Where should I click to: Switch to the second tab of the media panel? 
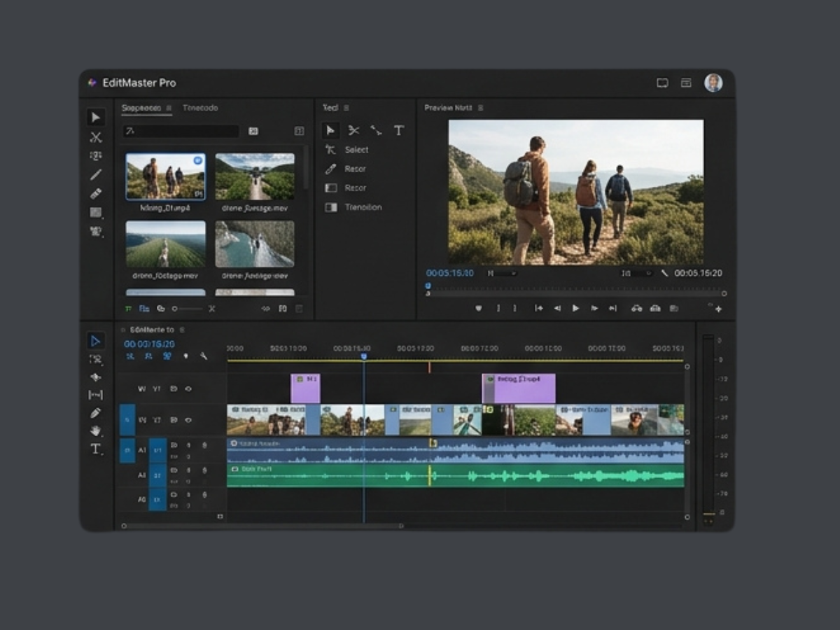200,108
